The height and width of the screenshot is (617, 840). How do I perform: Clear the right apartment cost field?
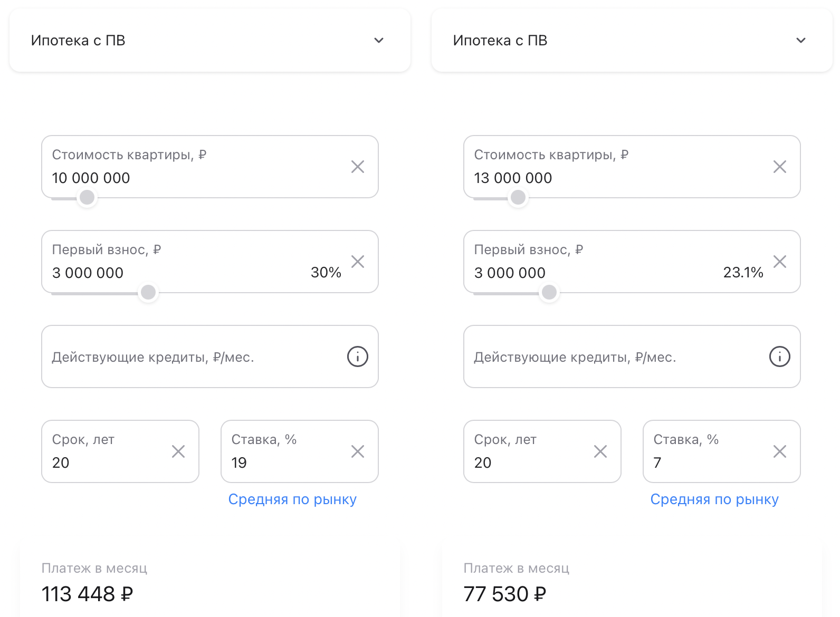pos(780,167)
